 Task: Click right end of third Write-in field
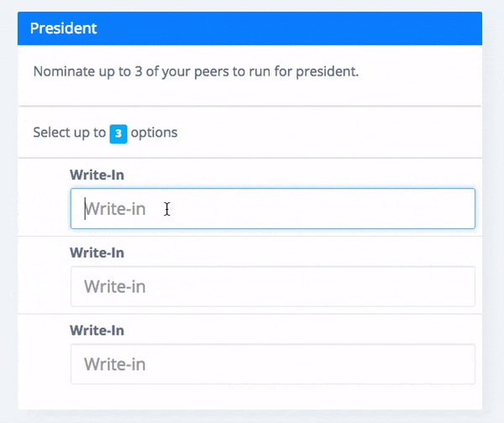pyautogui.click(x=463, y=364)
